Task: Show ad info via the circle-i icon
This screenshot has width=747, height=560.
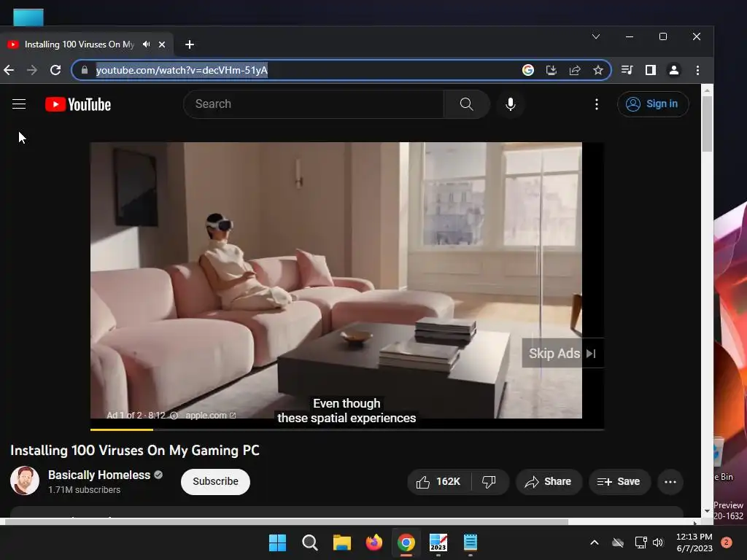Action: (x=174, y=415)
